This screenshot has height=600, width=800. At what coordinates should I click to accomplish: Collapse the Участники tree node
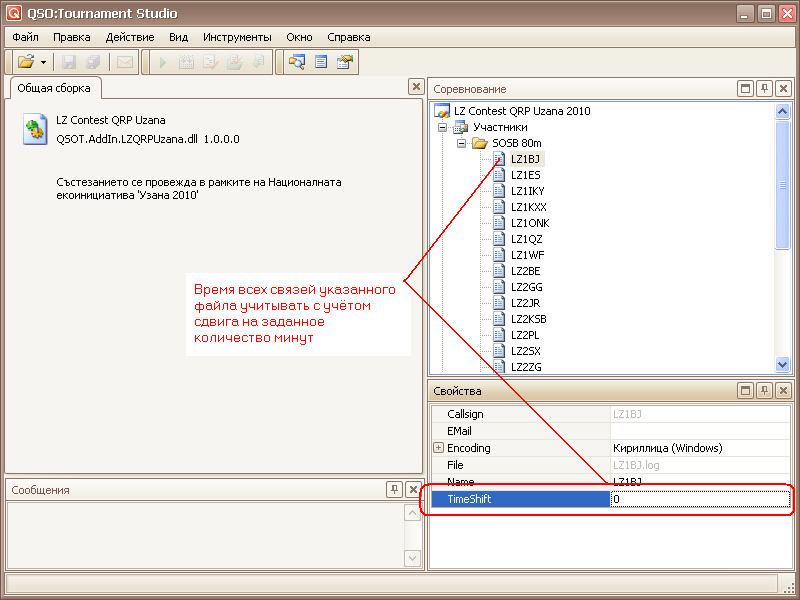(442, 127)
